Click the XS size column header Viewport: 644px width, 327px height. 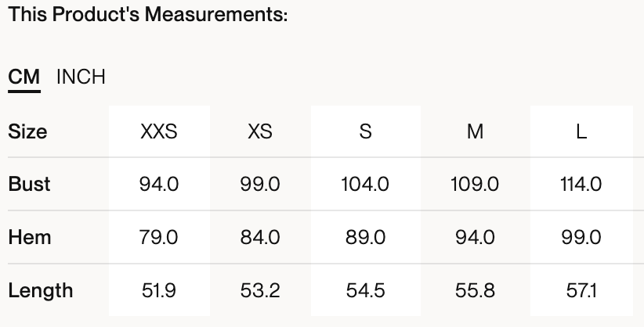[260, 131]
